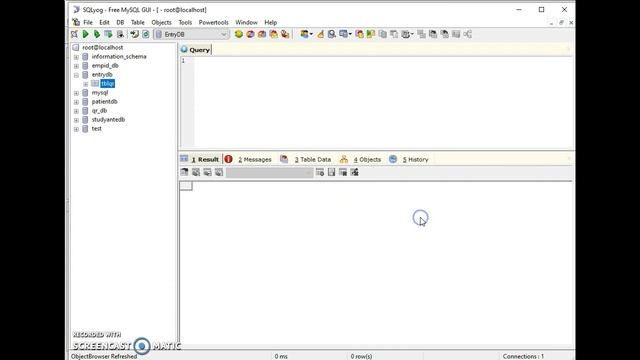
Task: Expand the qr_db database node
Action: point(76,111)
